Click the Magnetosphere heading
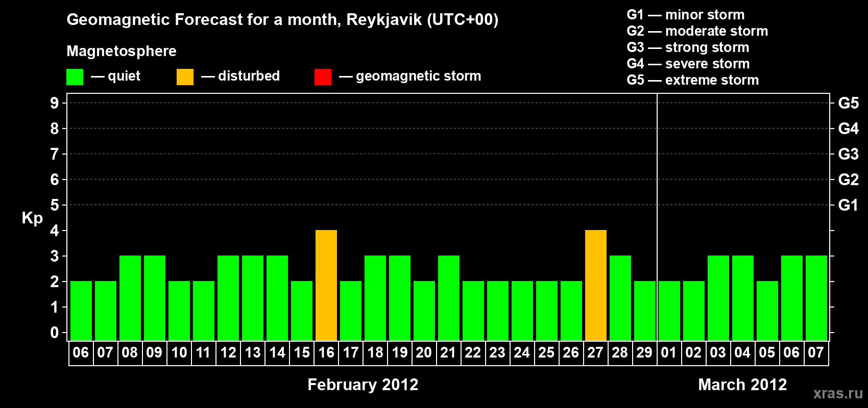Image resolution: width=868 pixels, height=408 pixels. coord(122,51)
